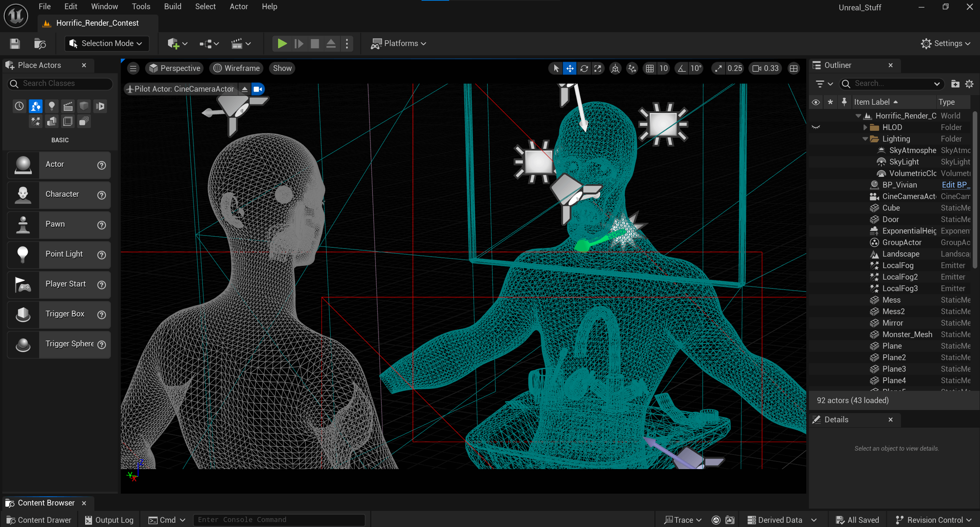Choose the arrow select-objects tool in the viewport
Screen dimensions: 980x527
(x=556, y=68)
